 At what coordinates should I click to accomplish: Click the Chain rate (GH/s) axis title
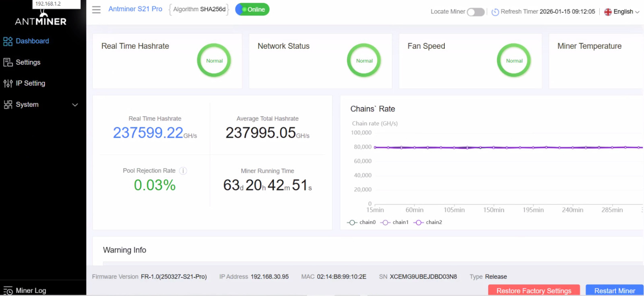(375, 124)
